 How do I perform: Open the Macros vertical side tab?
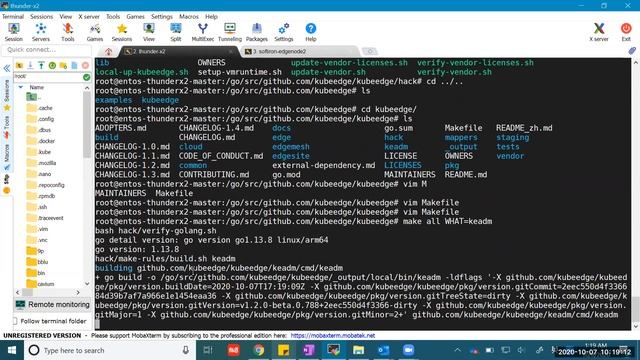pyautogui.click(x=7, y=158)
